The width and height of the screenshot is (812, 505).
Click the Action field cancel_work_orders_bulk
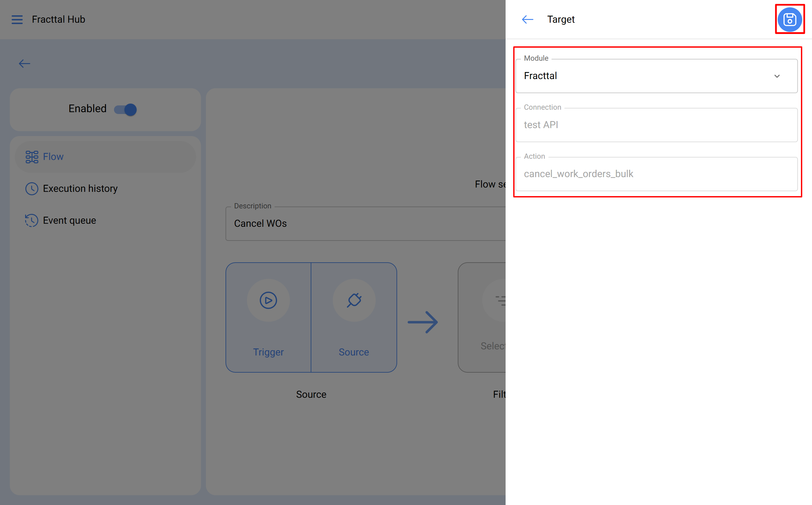656,174
